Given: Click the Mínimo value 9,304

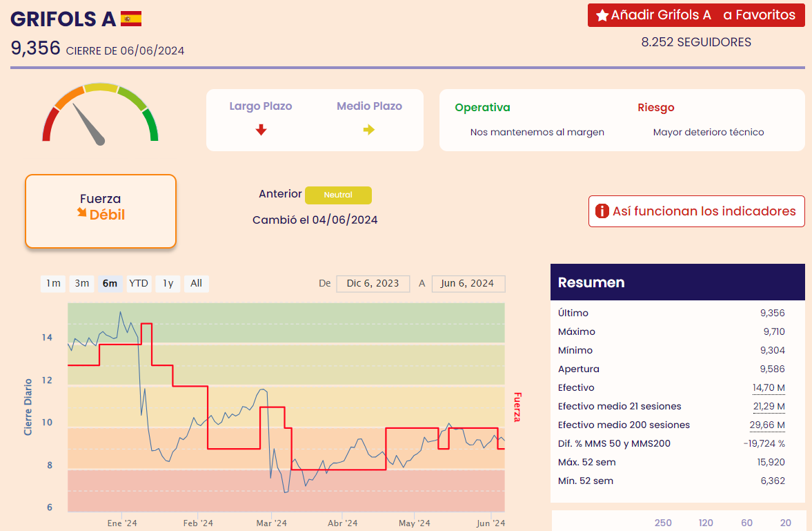Looking at the screenshot, I should click(x=772, y=351).
